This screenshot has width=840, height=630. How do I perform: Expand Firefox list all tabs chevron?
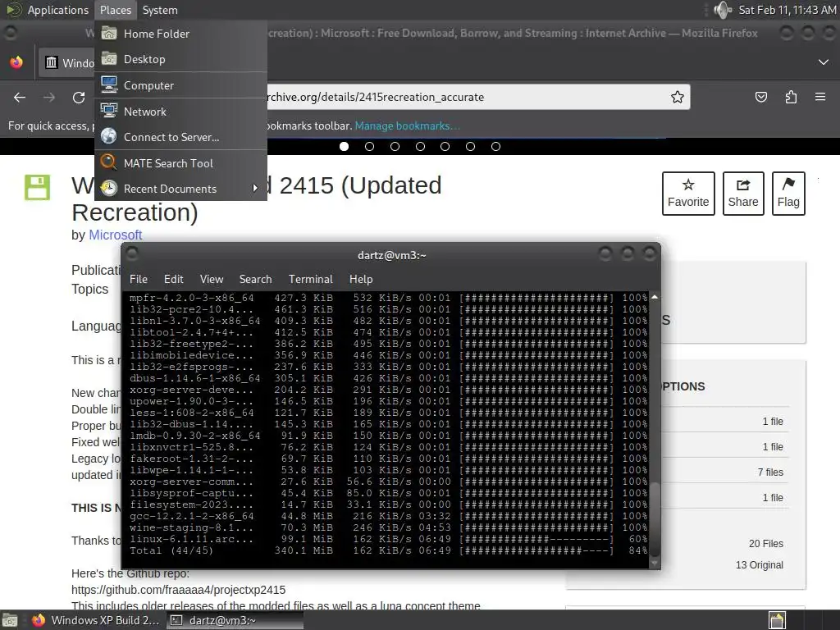coord(824,62)
